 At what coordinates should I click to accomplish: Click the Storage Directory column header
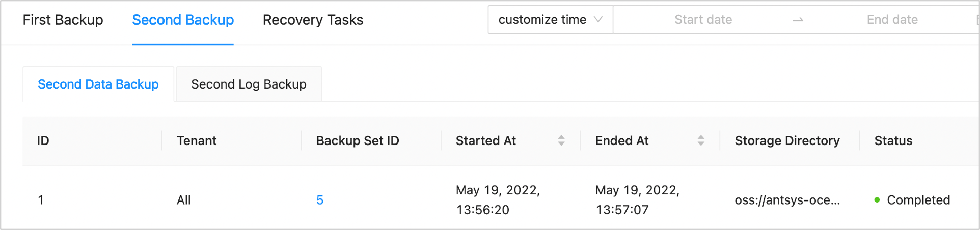click(787, 141)
